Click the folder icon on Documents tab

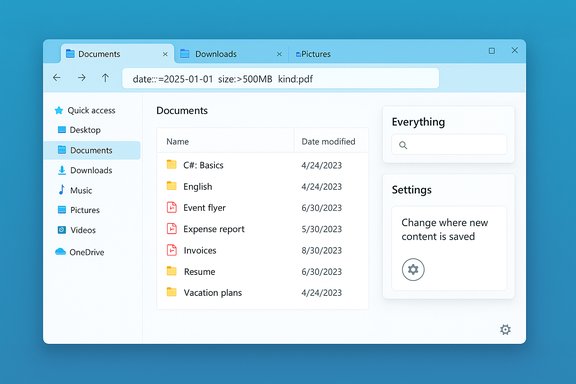tap(70, 54)
